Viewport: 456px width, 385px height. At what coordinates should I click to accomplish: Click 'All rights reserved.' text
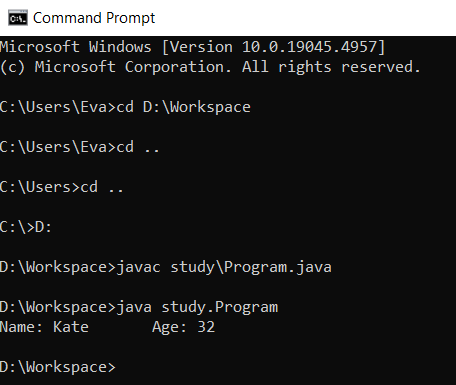click(x=331, y=67)
